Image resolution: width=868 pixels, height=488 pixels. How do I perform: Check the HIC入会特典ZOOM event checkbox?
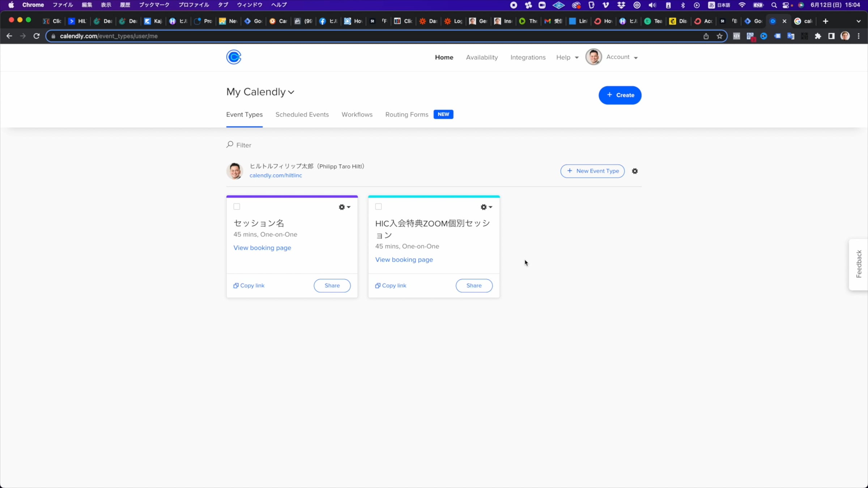[x=378, y=207]
